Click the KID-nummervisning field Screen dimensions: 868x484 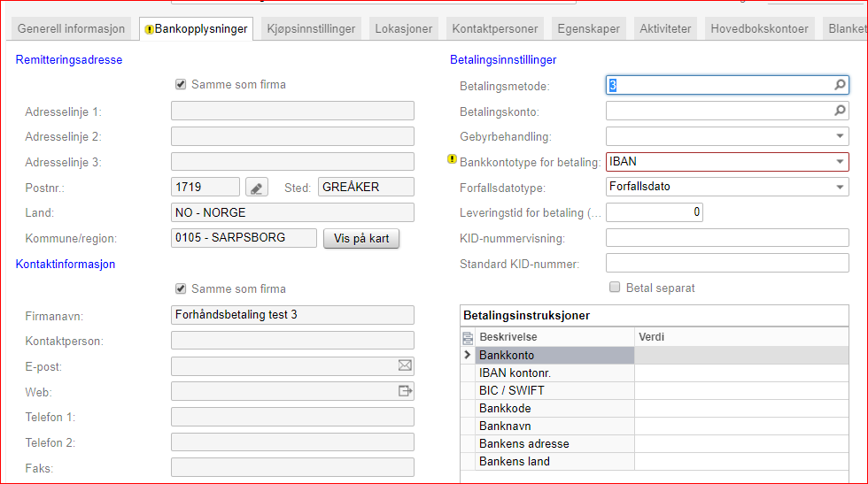click(727, 238)
